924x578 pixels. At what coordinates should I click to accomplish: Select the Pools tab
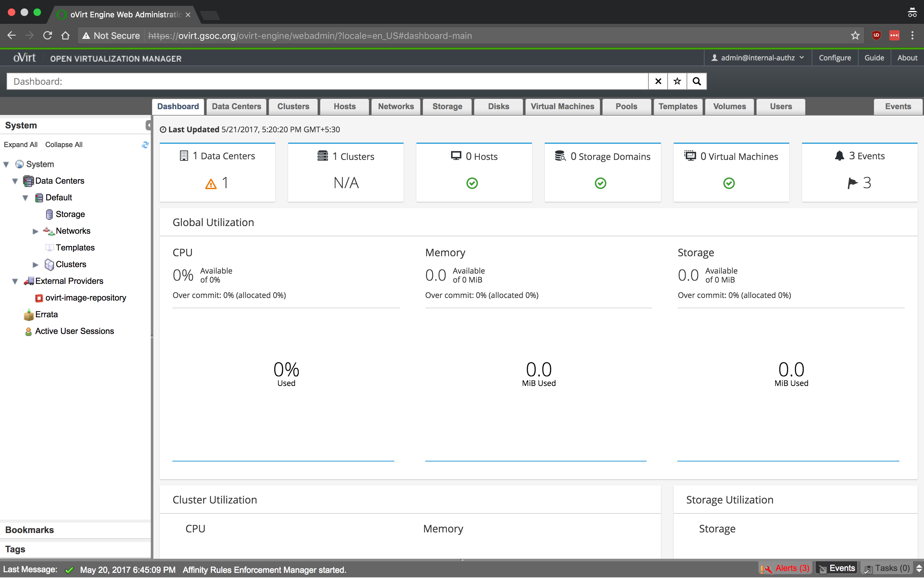[x=626, y=107]
